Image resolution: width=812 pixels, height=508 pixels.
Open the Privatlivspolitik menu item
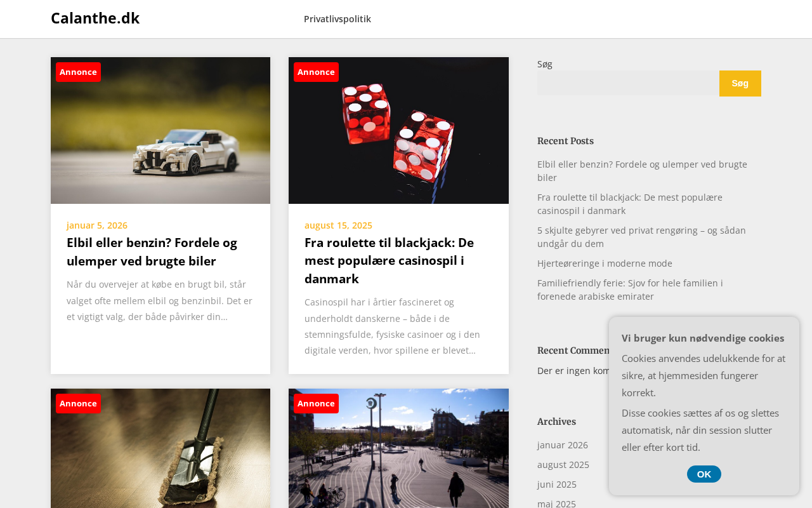click(337, 19)
